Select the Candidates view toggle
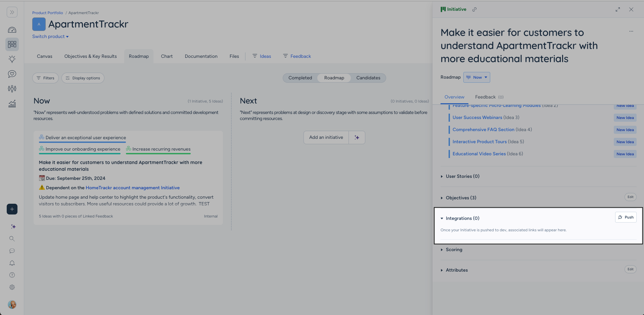The width and height of the screenshot is (644, 315). 368,78
